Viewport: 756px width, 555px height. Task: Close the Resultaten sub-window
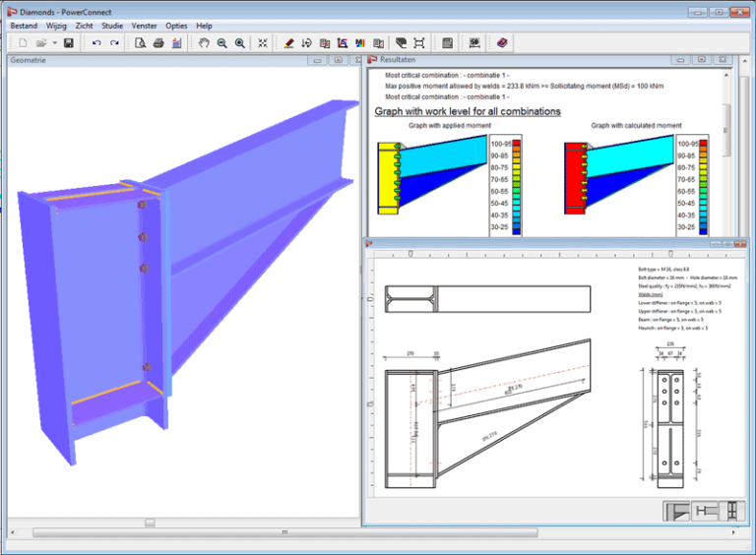tap(723, 60)
